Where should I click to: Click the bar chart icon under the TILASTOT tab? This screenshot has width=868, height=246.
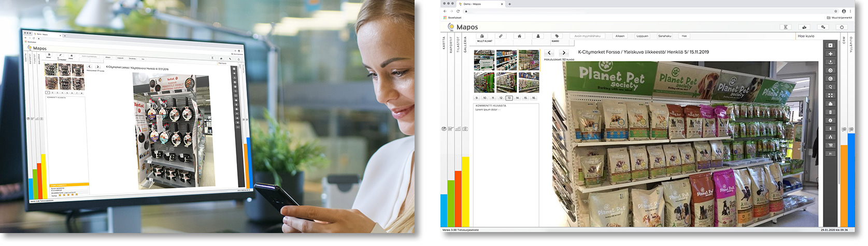coord(458,129)
